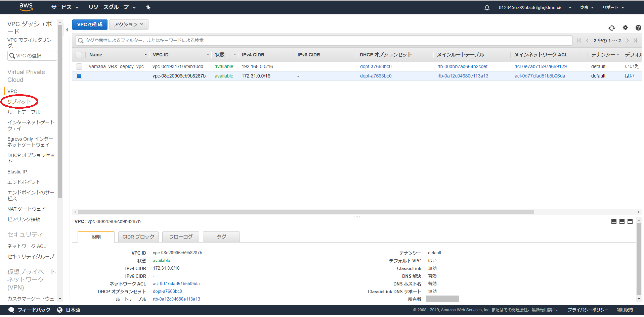Open table settings gear icon
Screen dimensions: 644x317
[625, 28]
